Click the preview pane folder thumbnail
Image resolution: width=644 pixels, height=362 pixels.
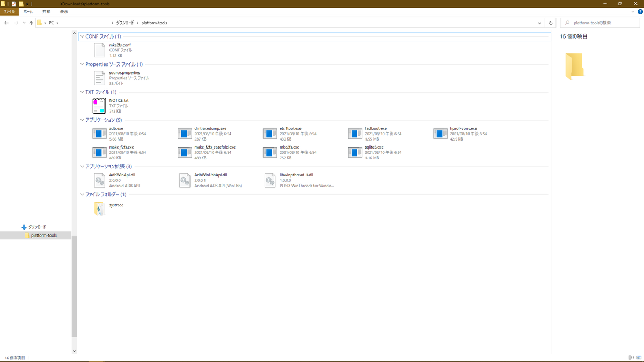574,67
